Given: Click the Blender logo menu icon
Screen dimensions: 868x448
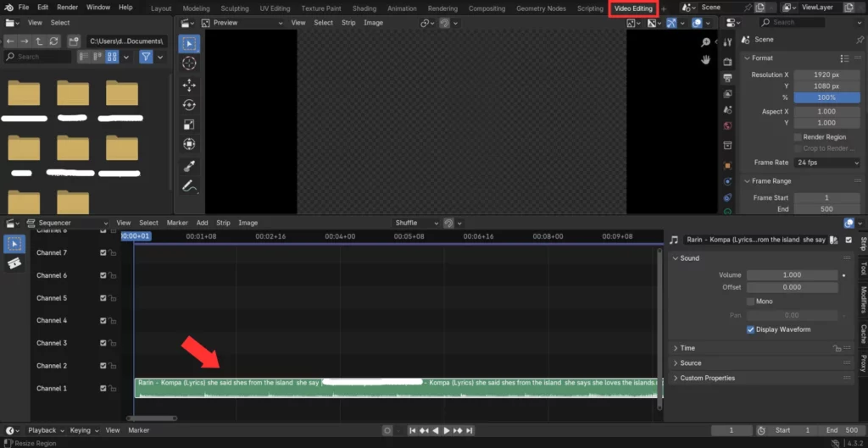Looking at the screenshot, I should coord(8,7).
